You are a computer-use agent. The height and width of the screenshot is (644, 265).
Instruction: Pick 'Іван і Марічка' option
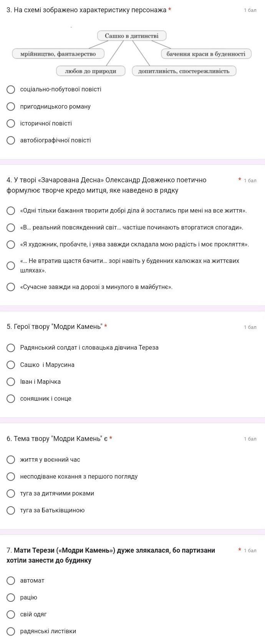pos(11,381)
